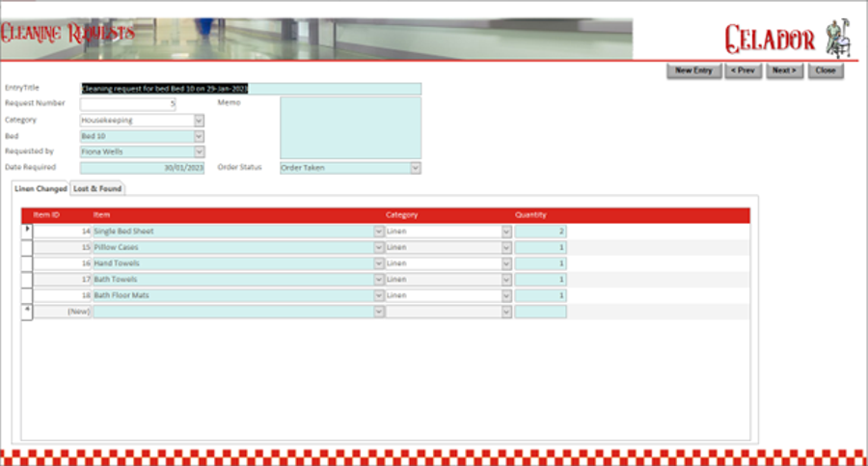Screen dimensions: 868x466
Task: Go back using the Prev button
Action: 743,70
